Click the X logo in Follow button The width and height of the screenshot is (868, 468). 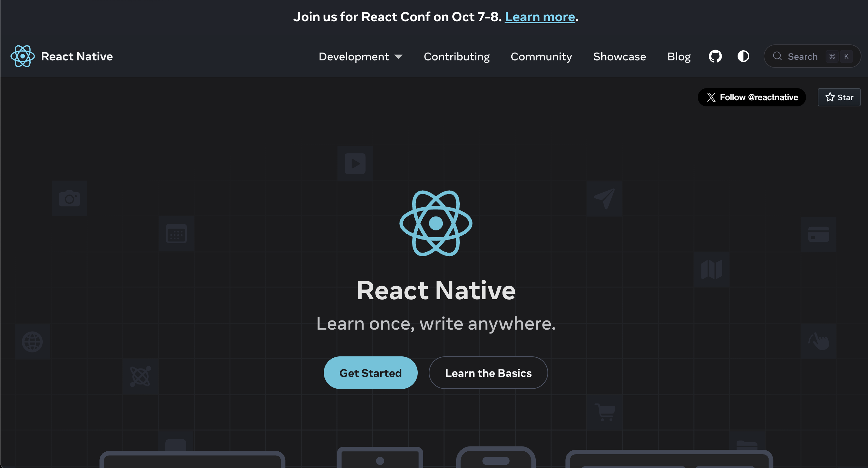point(711,97)
